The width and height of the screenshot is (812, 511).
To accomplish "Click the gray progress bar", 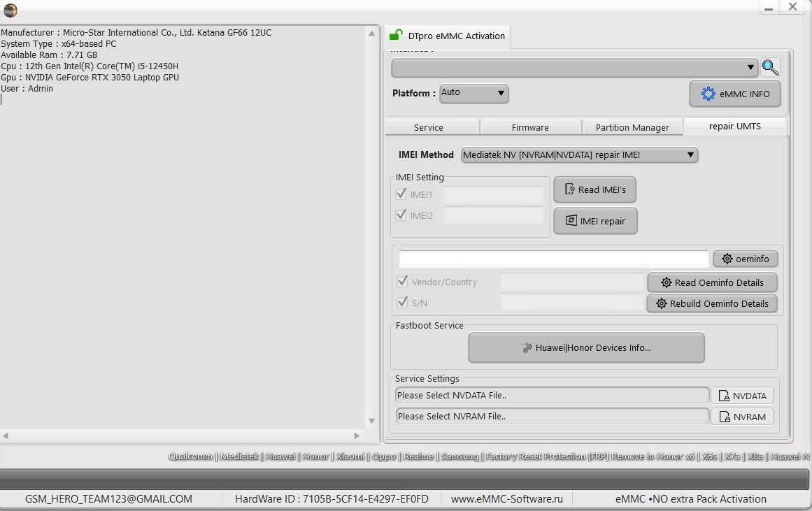I will pos(404,479).
